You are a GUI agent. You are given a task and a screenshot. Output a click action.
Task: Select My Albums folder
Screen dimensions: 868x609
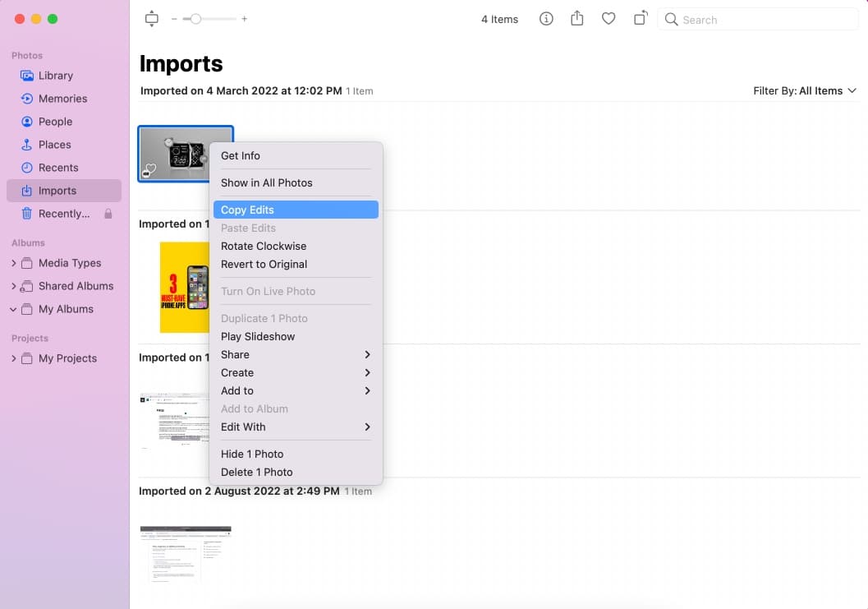66,309
